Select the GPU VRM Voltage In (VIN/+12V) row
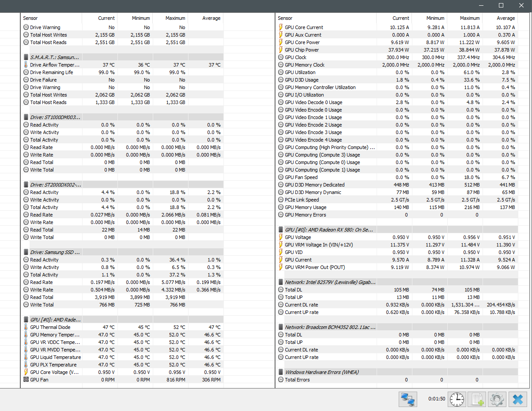Viewport: 532px width, 411px height. pos(397,245)
